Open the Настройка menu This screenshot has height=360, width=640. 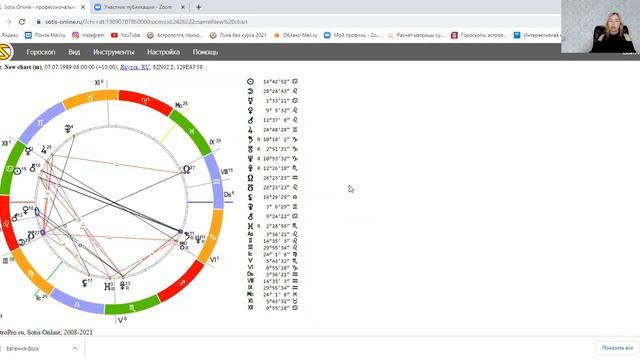163,52
